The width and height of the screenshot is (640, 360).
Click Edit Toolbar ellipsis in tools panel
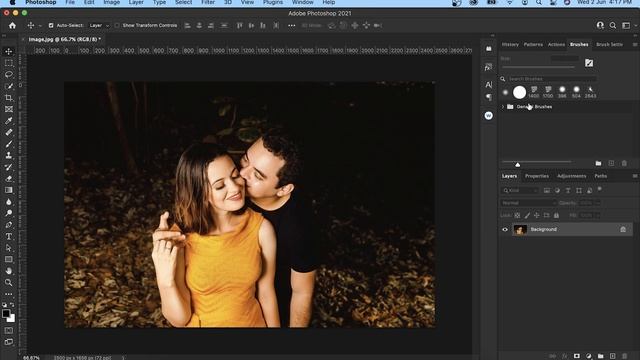pos(9,294)
